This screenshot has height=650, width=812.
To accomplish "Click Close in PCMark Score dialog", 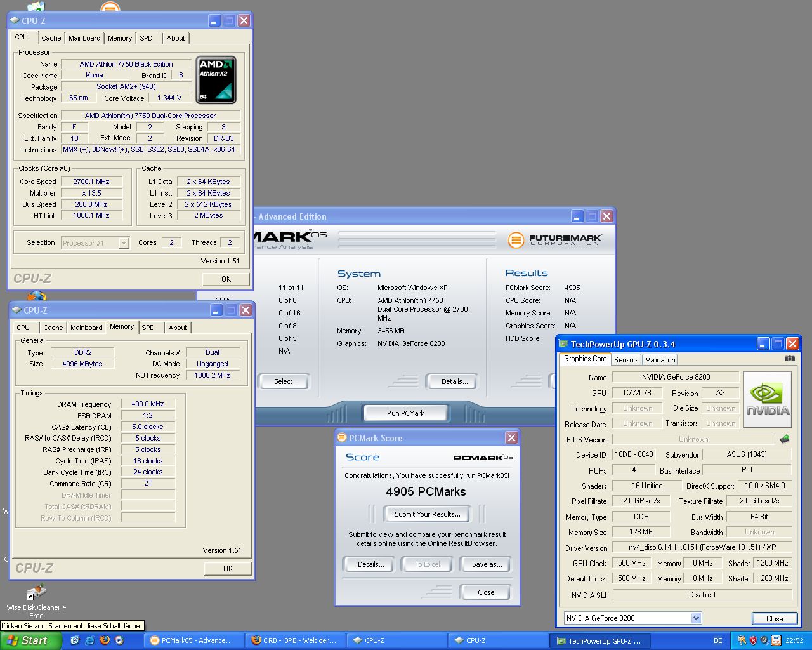I will (x=486, y=592).
